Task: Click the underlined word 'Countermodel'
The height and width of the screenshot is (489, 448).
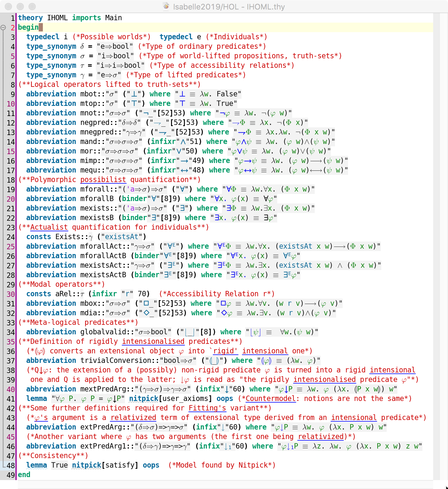Action: pos(271,399)
